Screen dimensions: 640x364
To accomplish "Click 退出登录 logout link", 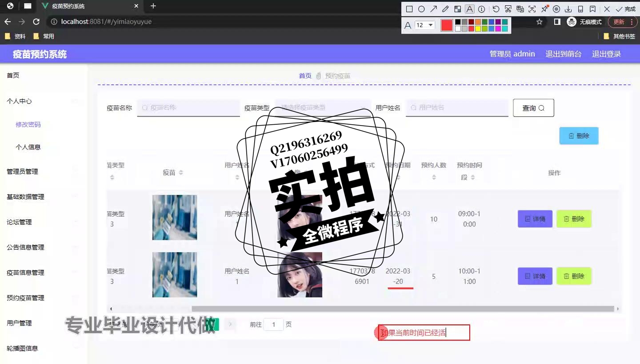I will click(x=606, y=54).
